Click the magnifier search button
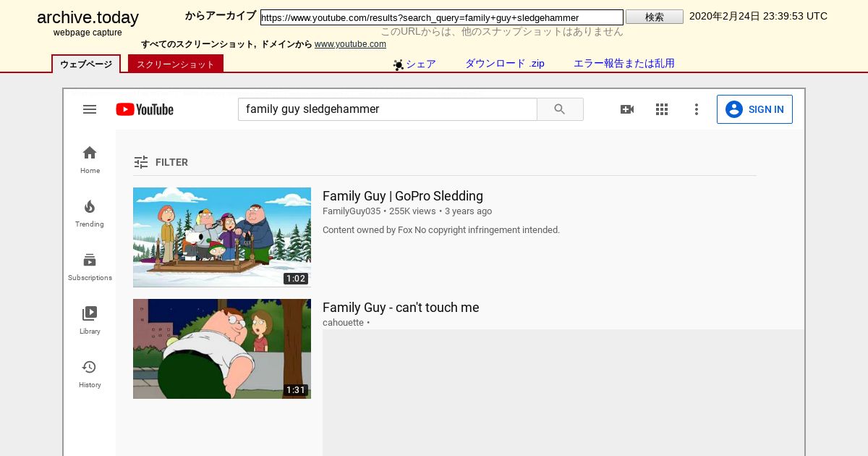This screenshot has height=456, width=868. pyautogui.click(x=560, y=109)
